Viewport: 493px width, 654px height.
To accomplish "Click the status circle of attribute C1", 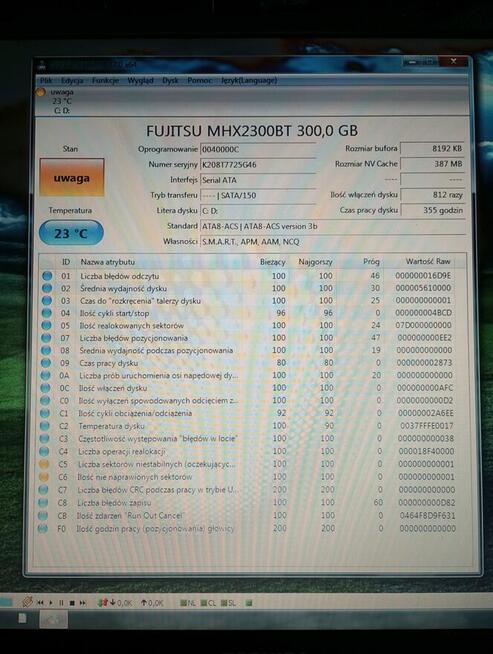I will (x=45, y=413).
